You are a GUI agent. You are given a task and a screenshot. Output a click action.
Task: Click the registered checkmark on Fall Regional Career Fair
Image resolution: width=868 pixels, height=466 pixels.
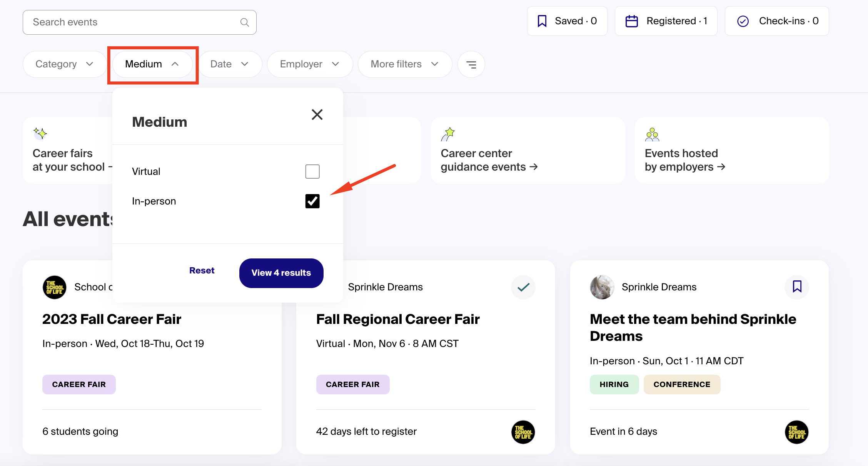pyautogui.click(x=523, y=287)
